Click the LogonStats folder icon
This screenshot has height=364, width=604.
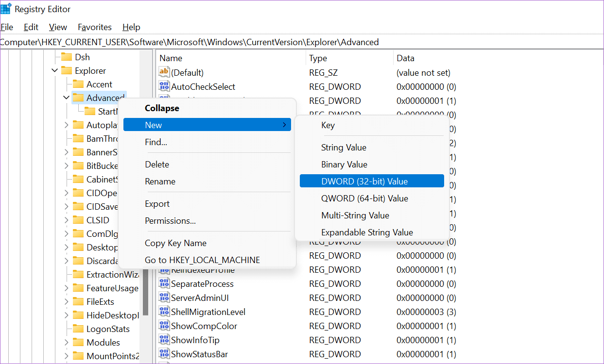tap(78, 329)
